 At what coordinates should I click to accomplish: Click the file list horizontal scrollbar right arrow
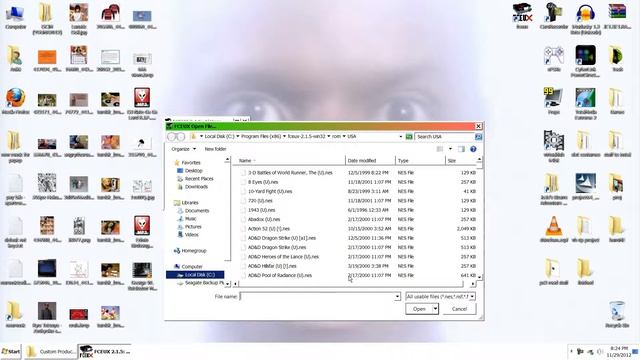[473, 284]
